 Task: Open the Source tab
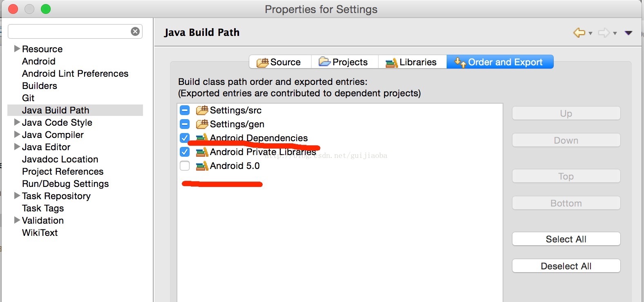(x=280, y=62)
